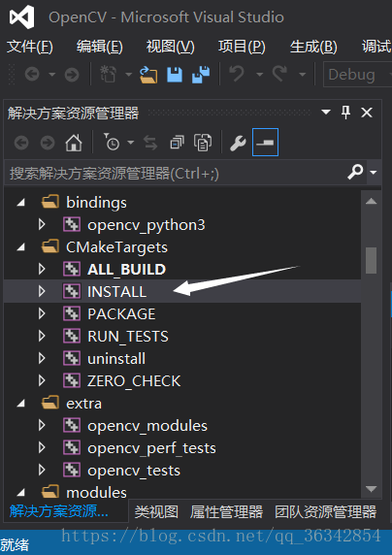Expand the ZERO_CHECK project node

(x=42, y=380)
